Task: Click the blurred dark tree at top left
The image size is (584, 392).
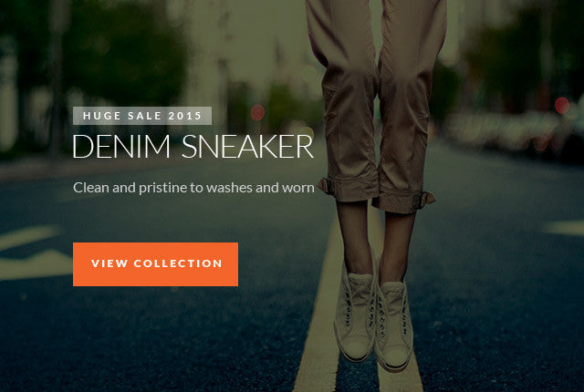Action: (x=123, y=52)
